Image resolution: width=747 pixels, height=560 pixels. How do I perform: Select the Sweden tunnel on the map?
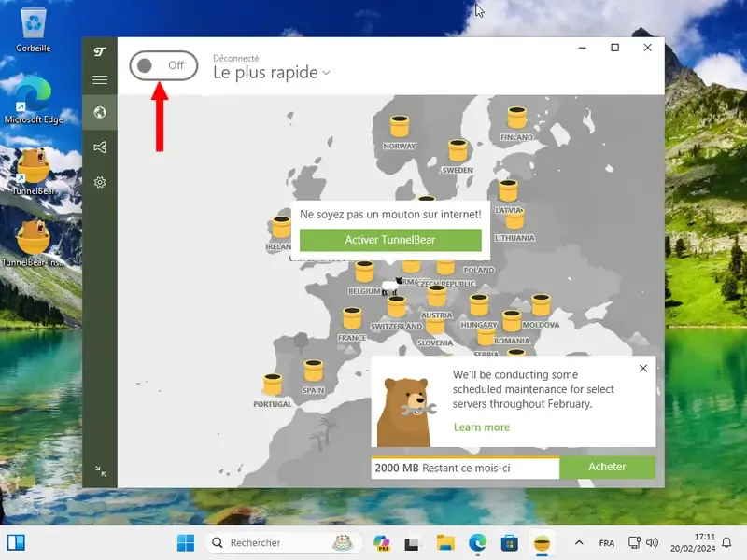point(458,150)
